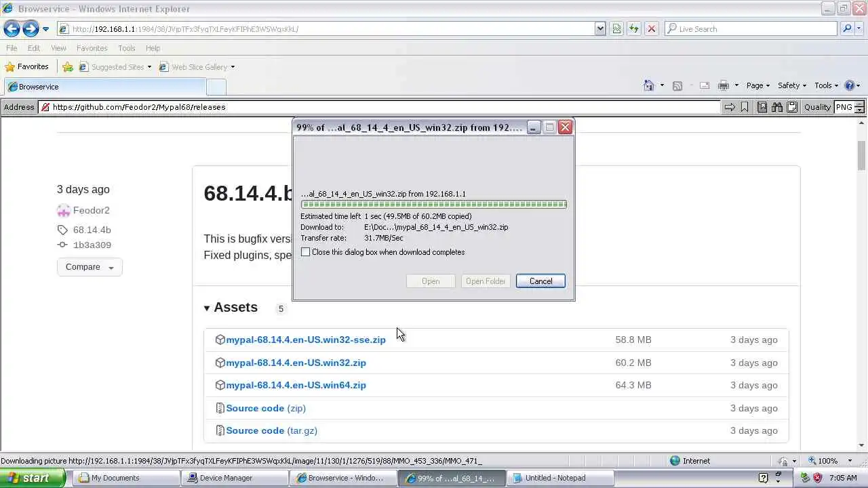Open the Compare dropdown button
The width and height of the screenshot is (868, 488).
90,267
